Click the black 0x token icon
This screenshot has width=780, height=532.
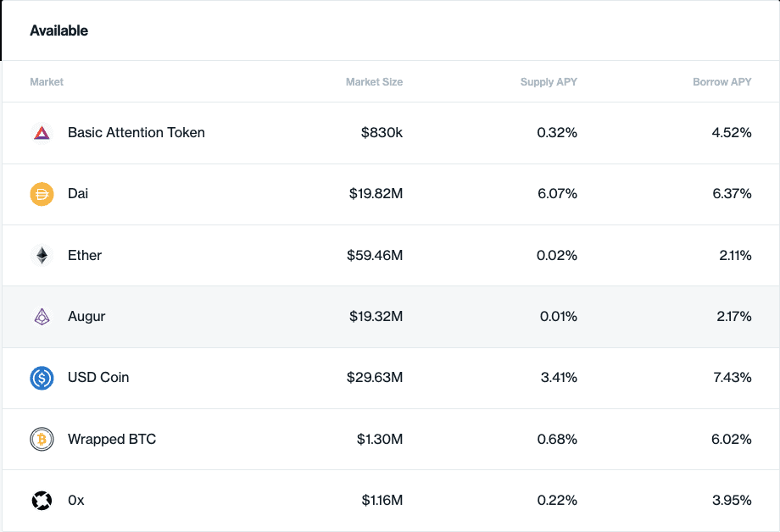42,501
